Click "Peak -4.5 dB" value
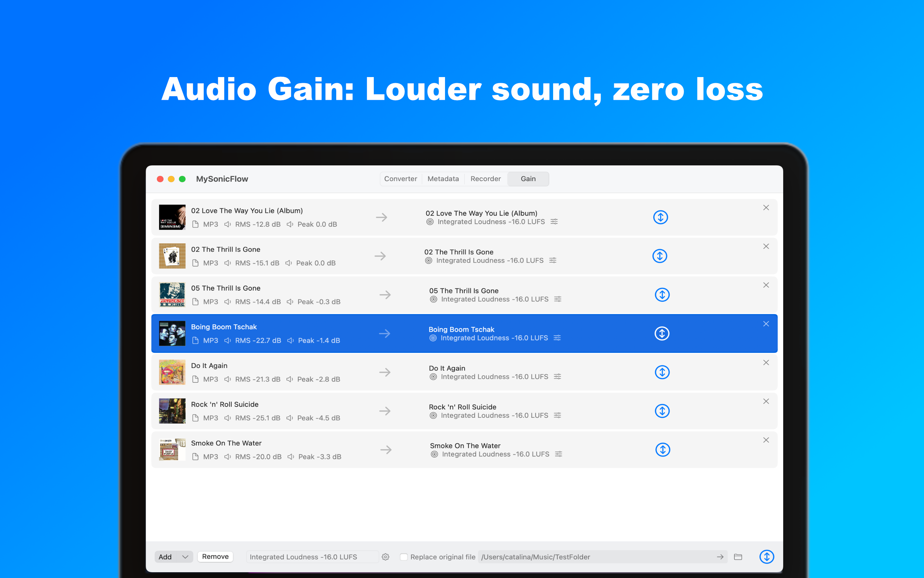 pyautogui.click(x=319, y=418)
